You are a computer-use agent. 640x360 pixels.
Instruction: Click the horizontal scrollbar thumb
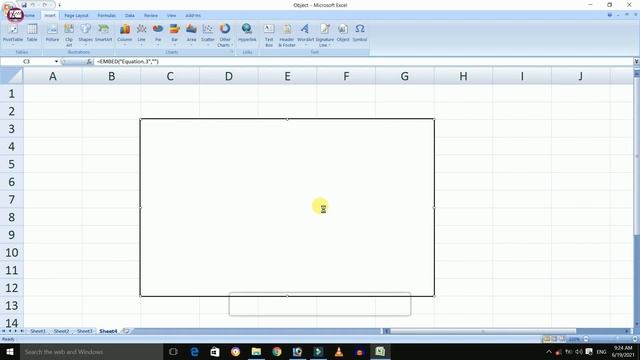pyautogui.click(x=483, y=331)
